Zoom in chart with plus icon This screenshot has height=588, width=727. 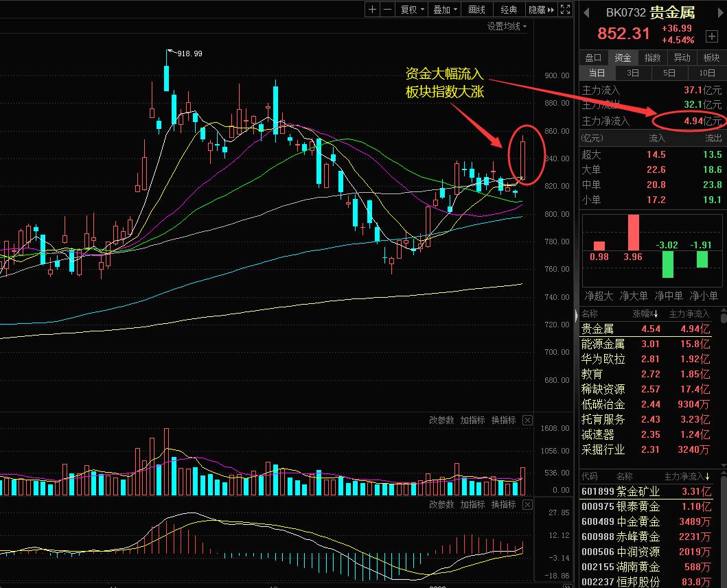pyautogui.click(x=372, y=10)
